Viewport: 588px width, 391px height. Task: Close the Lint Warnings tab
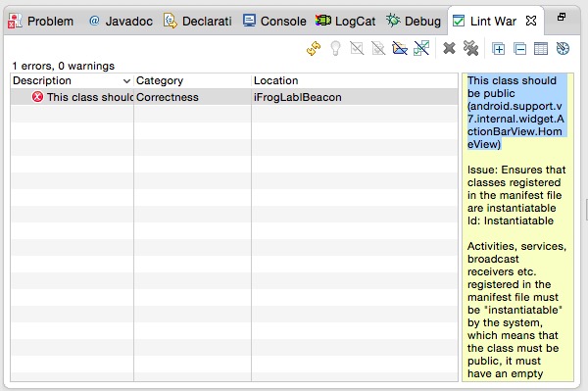click(531, 21)
